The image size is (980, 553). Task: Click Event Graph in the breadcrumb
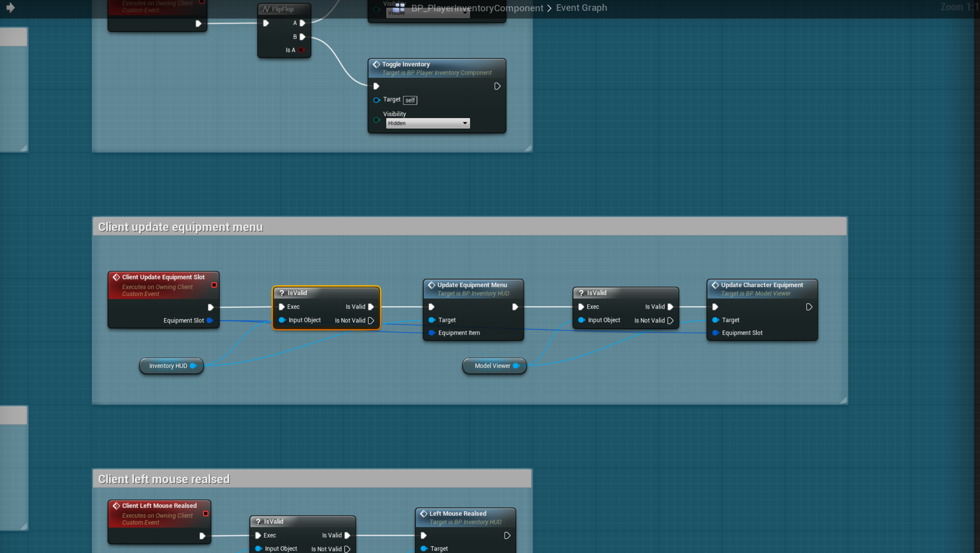(x=581, y=8)
